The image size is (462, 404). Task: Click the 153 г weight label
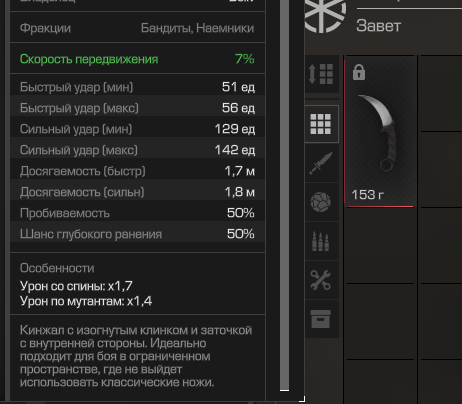pyautogui.click(x=368, y=195)
